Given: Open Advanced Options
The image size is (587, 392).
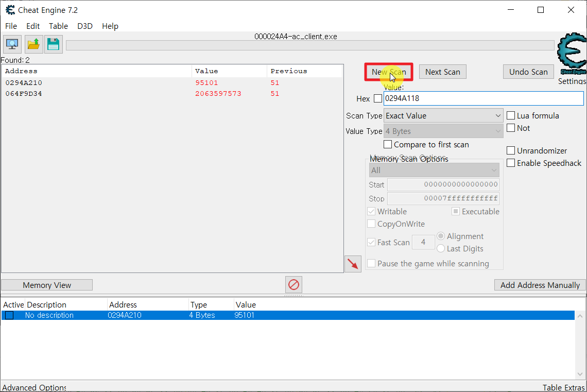Looking at the screenshot, I should coord(34,387).
